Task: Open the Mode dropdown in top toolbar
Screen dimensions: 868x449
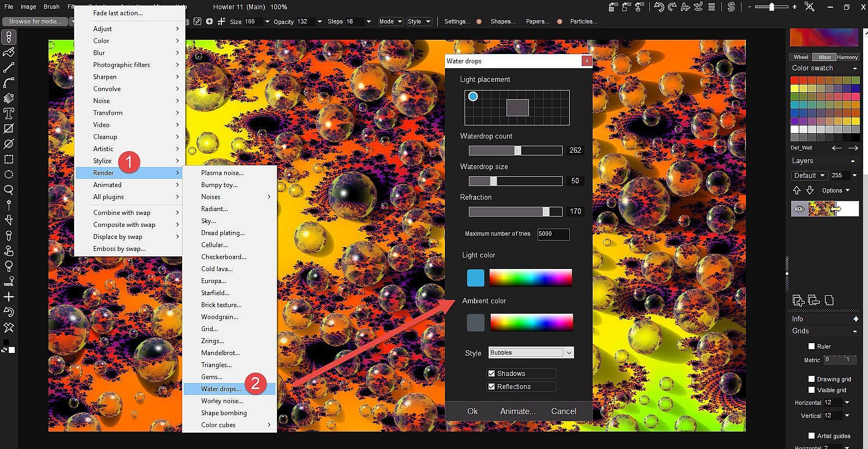Action: 390,21
